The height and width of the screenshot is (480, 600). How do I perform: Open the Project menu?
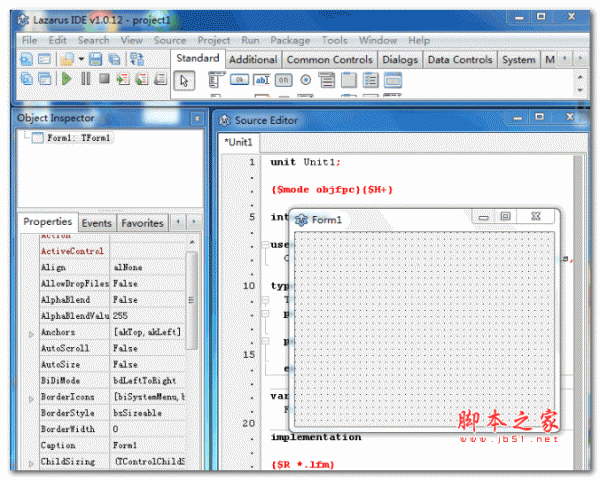(x=213, y=40)
